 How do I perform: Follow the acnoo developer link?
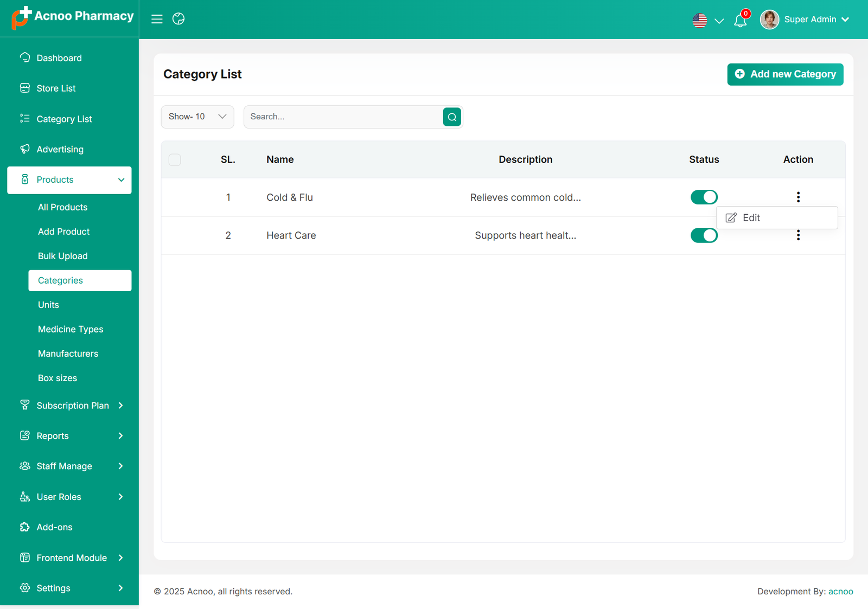(x=840, y=592)
